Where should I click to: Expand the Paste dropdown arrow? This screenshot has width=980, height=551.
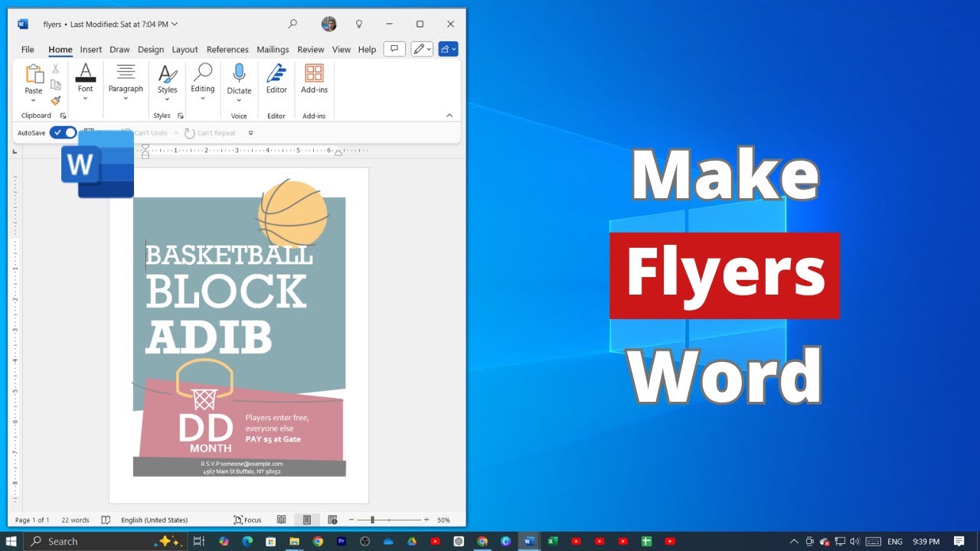pos(34,100)
